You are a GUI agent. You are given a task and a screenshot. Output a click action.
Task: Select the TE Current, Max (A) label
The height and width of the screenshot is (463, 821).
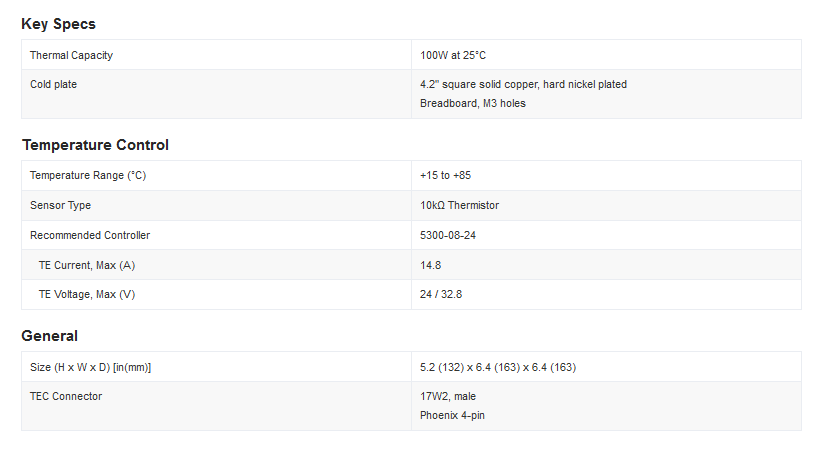[86, 265]
